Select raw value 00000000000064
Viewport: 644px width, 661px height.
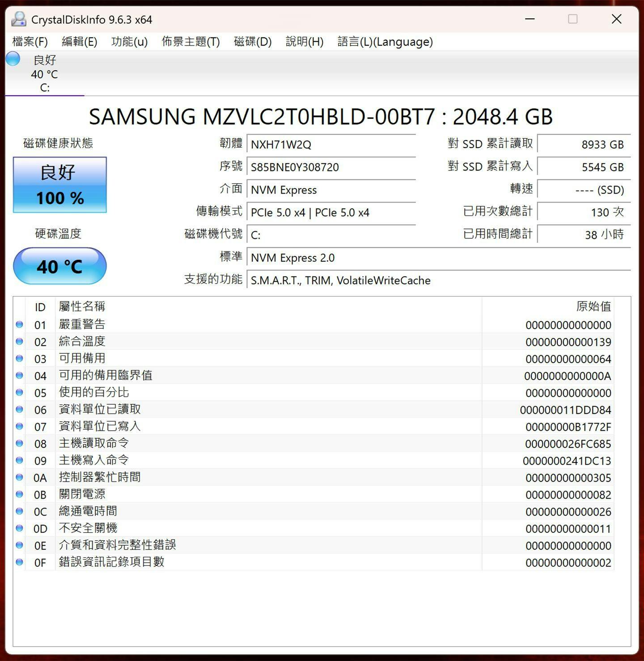coord(568,359)
